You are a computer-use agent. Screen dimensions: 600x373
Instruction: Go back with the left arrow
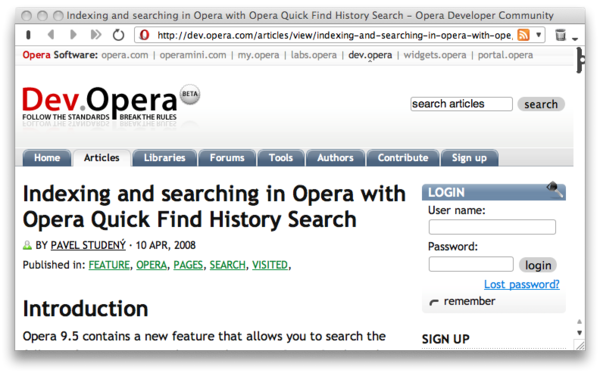point(51,35)
